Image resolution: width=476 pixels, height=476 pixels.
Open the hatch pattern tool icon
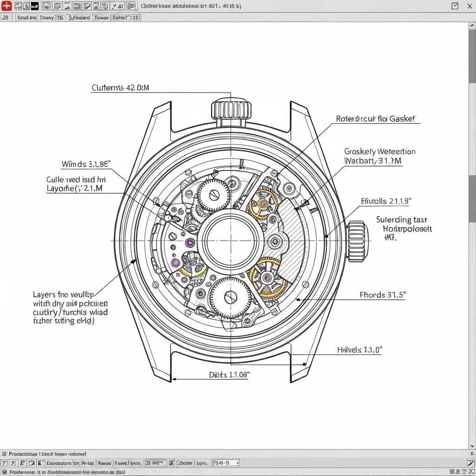96,6
